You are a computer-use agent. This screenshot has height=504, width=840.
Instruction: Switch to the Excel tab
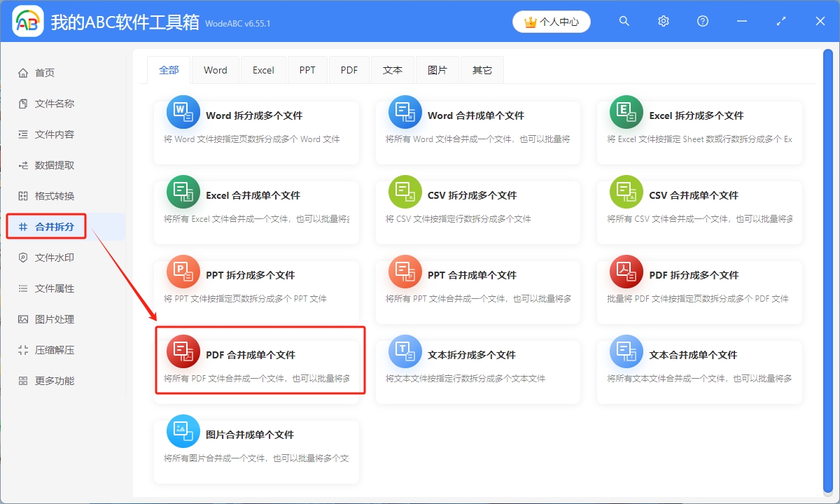tap(263, 69)
